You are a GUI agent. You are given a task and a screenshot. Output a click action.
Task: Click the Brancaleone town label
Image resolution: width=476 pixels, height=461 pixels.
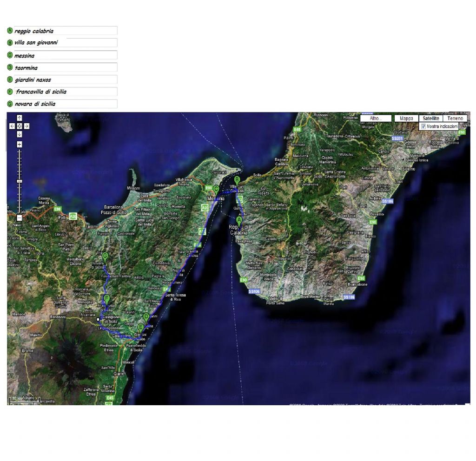(x=357, y=284)
